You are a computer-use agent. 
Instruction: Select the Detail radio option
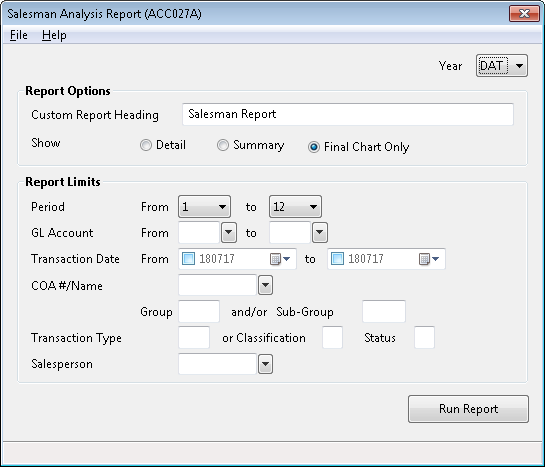(146, 145)
